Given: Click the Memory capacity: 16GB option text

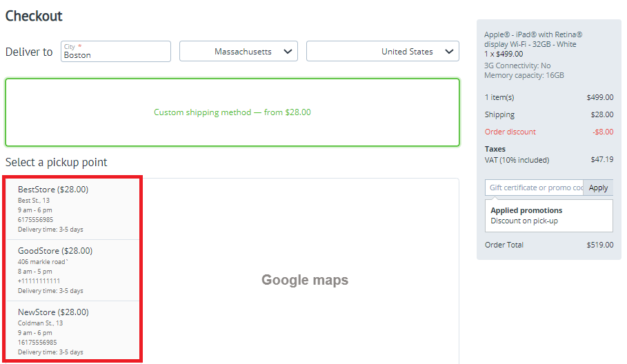Looking at the screenshot, I should (524, 75).
